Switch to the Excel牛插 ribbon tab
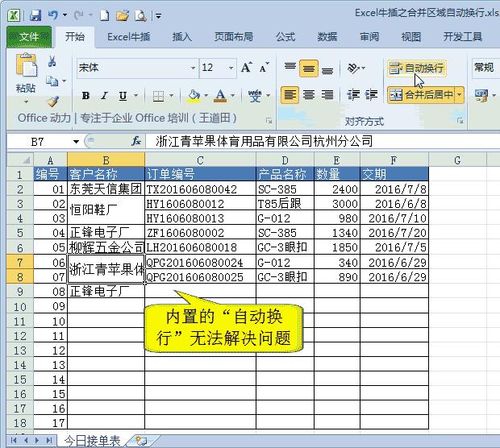The height and width of the screenshot is (448, 500). click(x=129, y=37)
